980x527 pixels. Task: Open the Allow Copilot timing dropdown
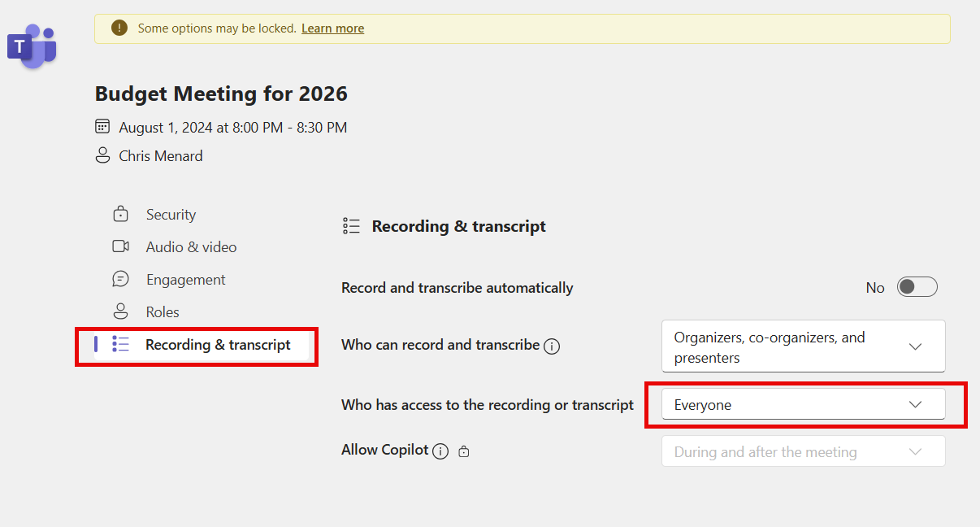pyautogui.click(x=803, y=451)
